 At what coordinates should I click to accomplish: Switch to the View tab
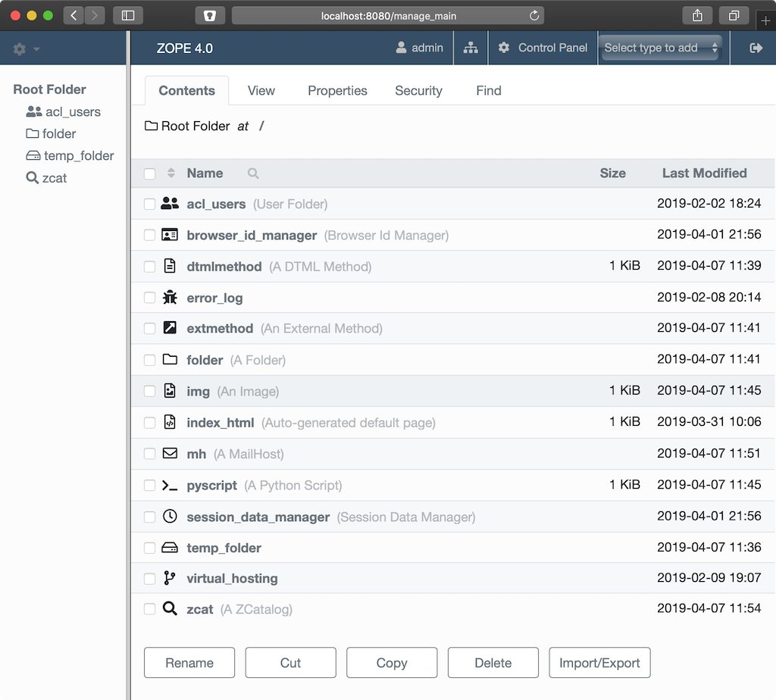(x=261, y=90)
